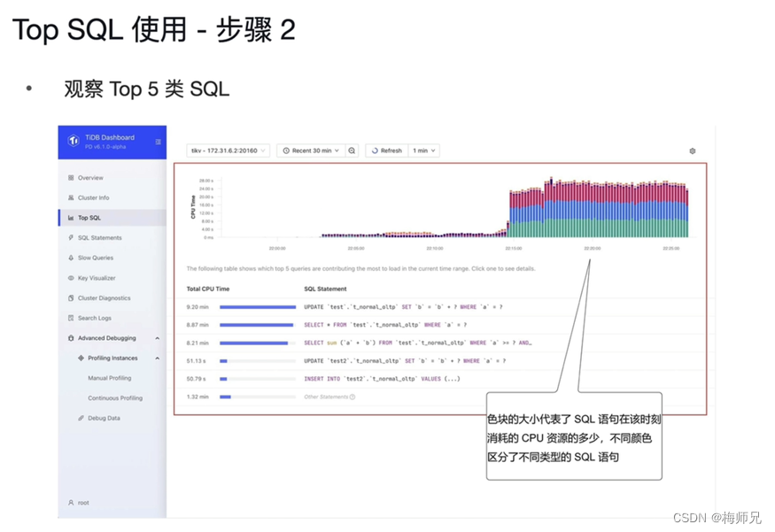This screenshot has width=775, height=532.
Task: Click the Slow Queries bell icon
Action: pyautogui.click(x=71, y=258)
